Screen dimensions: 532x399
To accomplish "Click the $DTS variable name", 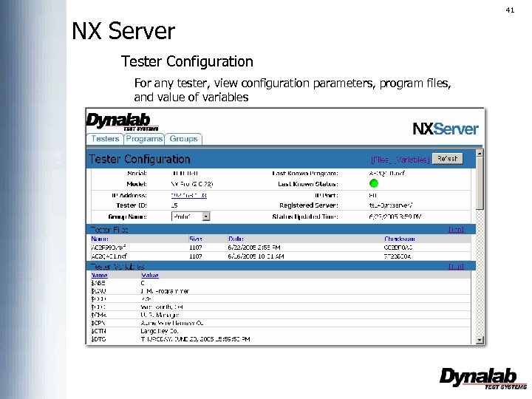I will (x=98, y=339).
